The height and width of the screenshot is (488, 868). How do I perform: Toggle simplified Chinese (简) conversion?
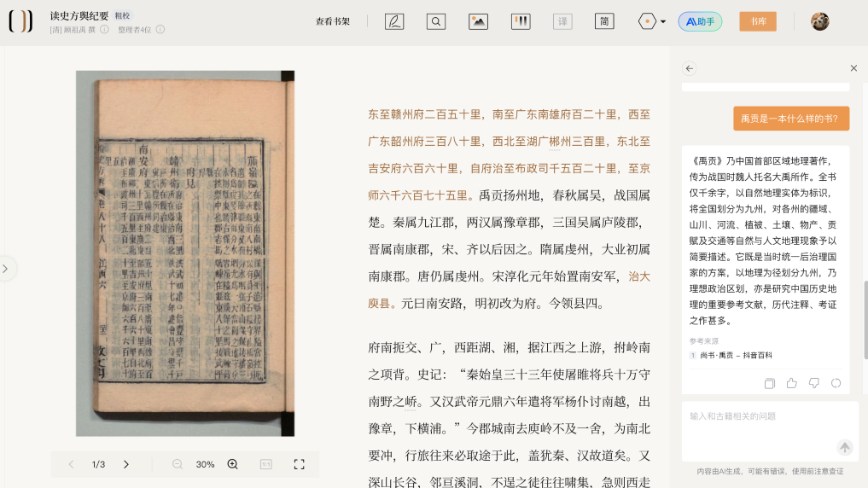tap(604, 21)
